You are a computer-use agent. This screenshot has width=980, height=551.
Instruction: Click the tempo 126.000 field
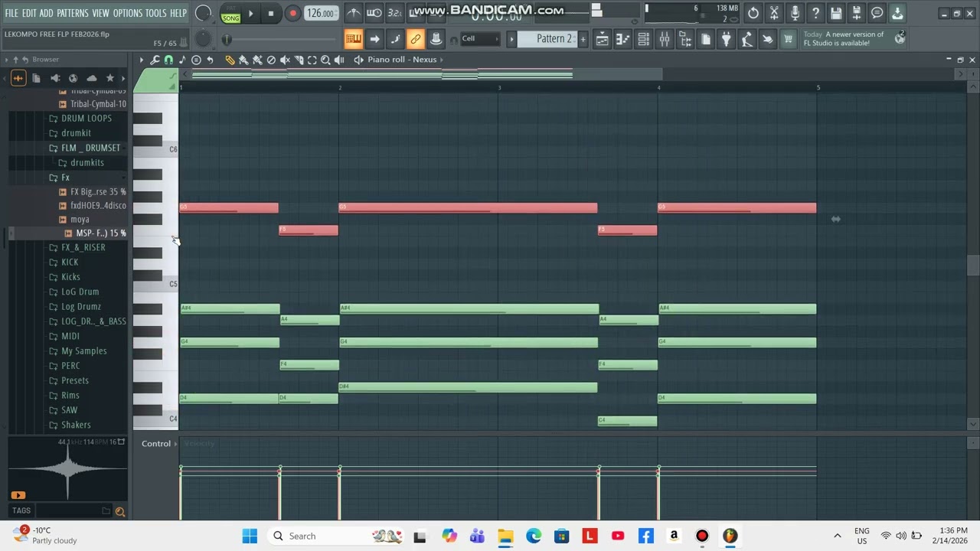(x=320, y=13)
